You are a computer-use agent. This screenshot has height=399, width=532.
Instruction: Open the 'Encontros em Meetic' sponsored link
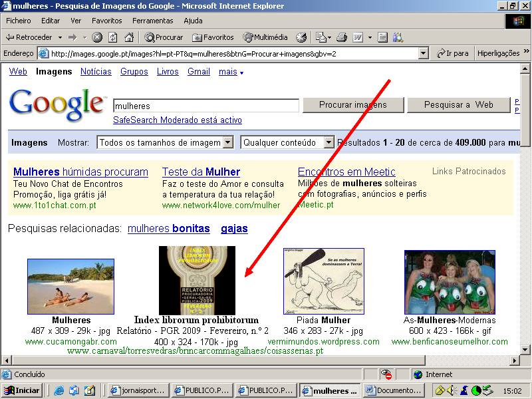[x=346, y=172]
